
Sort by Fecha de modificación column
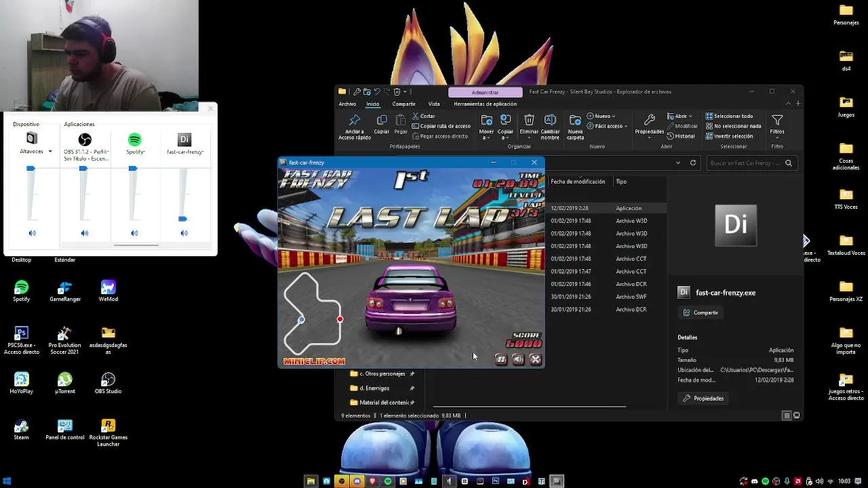pos(578,182)
